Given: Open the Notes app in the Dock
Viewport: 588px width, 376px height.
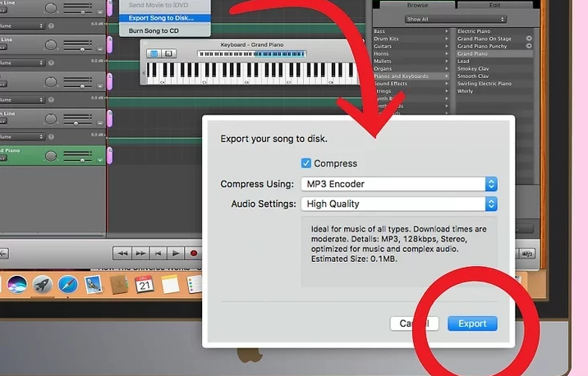Looking at the screenshot, I should click(x=170, y=285).
